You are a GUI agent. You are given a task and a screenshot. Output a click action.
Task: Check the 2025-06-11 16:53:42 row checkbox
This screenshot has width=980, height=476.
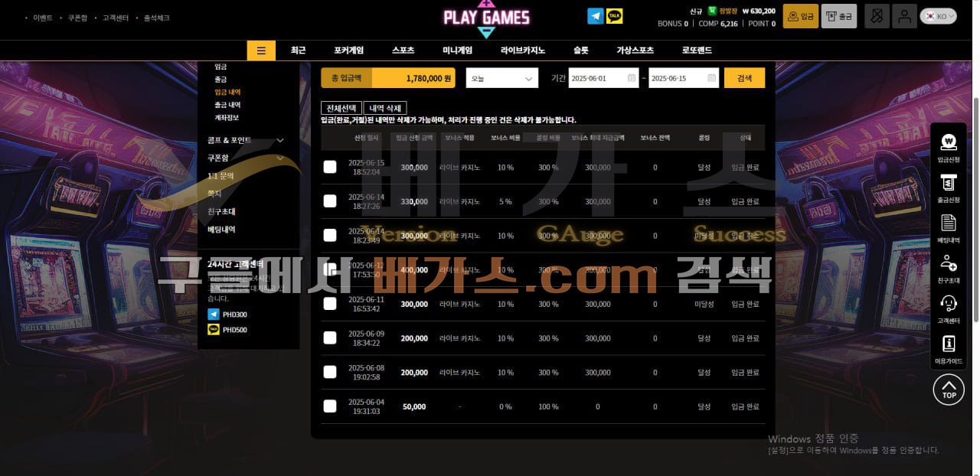click(x=330, y=304)
